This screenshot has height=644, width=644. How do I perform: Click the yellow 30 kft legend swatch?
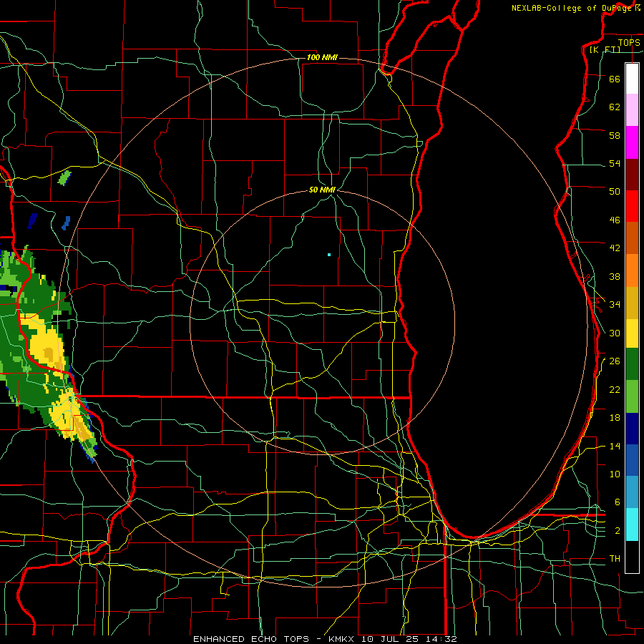coord(632,333)
